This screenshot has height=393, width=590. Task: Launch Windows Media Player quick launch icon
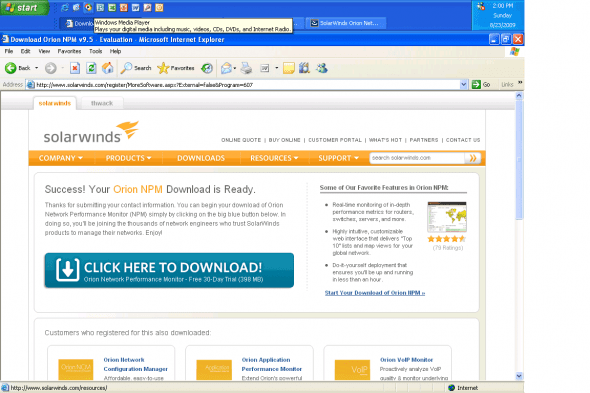[x=88, y=8]
